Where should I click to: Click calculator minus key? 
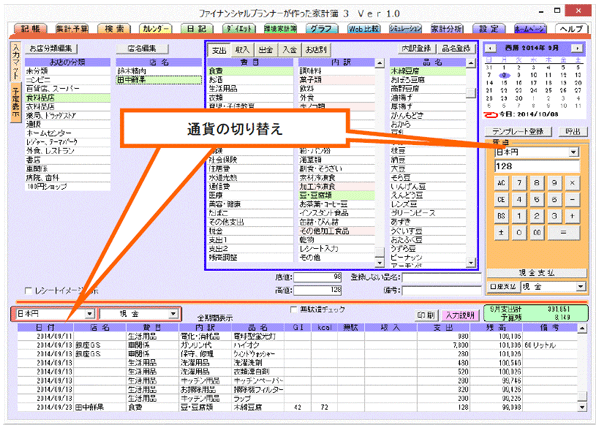(x=572, y=199)
